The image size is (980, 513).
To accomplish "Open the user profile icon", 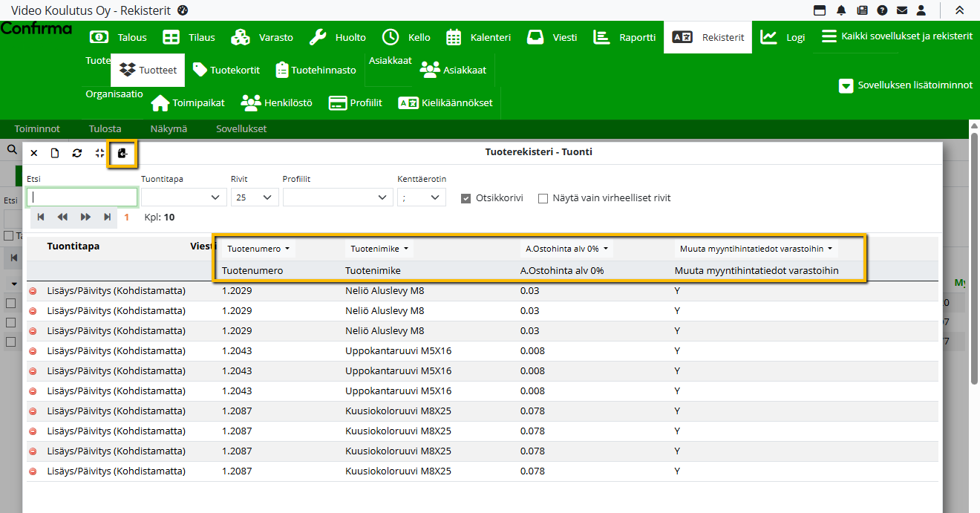I will [x=921, y=10].
